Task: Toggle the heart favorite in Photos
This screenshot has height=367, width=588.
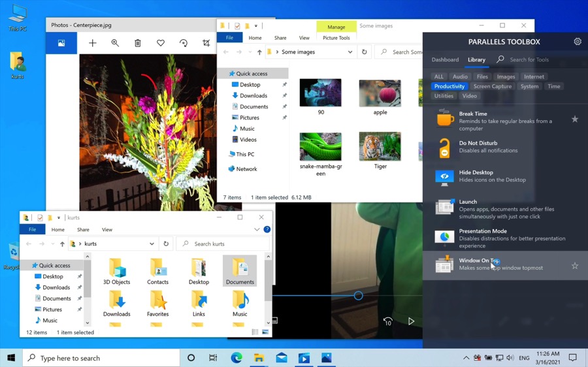Action: pos(161,43)
